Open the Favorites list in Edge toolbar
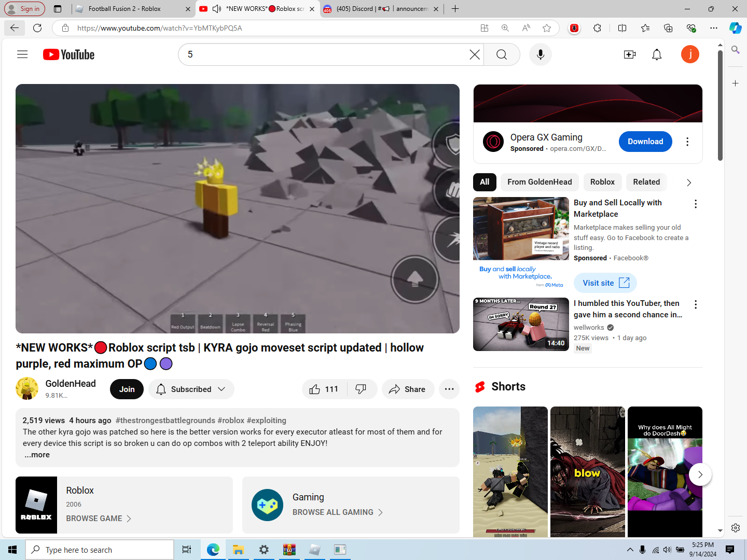The height and width of the screenshot is (560, 747). (645, 28)
